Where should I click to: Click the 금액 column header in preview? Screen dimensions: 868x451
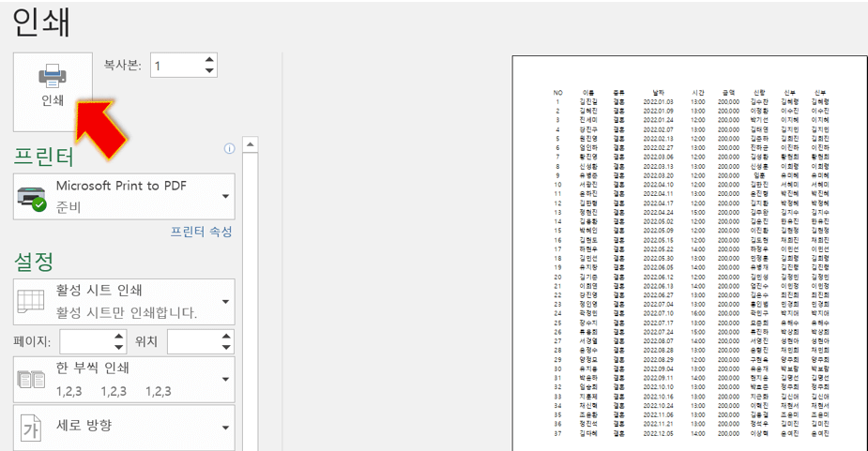[728, 93]
